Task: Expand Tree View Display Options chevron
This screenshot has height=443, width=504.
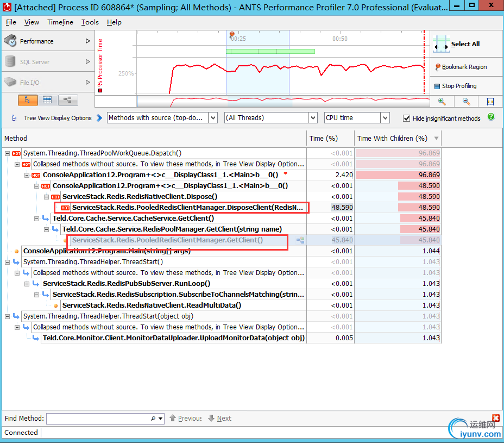Action: (99, 118)
